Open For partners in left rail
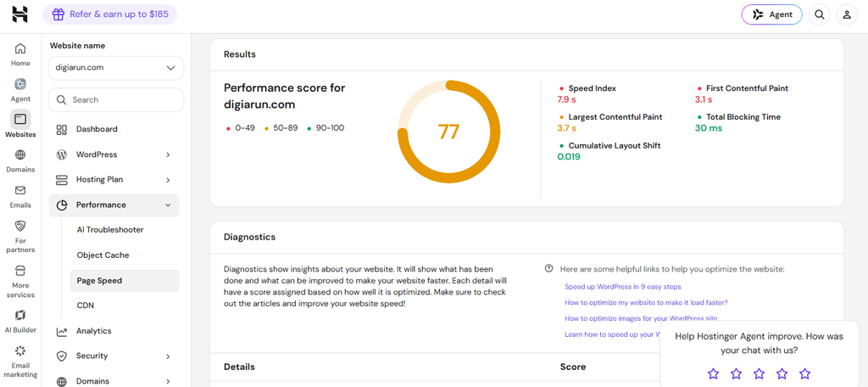The height and width of the screenshot is (387, 868). tap(20, 236)
